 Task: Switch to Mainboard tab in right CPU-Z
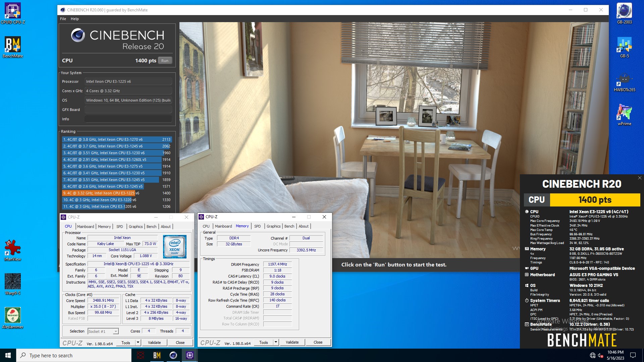coord(223,226)
